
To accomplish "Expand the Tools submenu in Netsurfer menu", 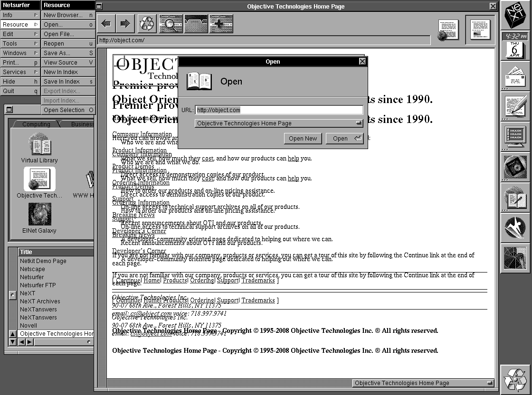I will 20,43.
